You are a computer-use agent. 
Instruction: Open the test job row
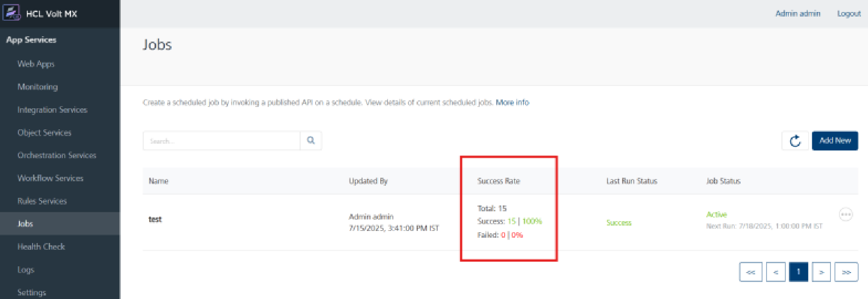coord(155,219)
